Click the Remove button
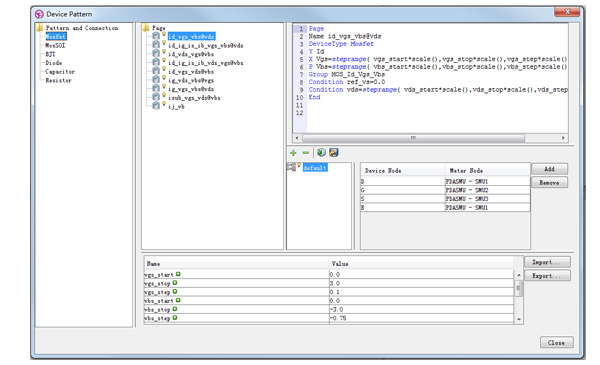The image size is (600, 365). 549,182
